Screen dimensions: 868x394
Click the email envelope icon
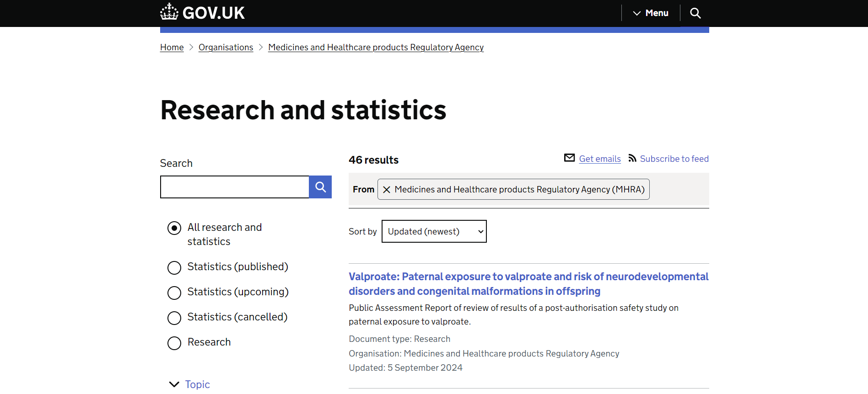tap(569, 158)
